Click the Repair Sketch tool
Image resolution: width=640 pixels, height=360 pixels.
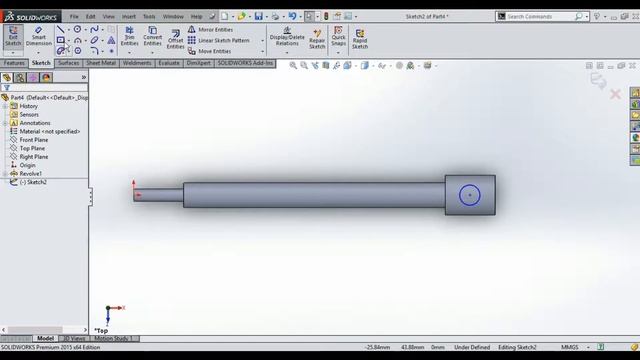coord(317,39)
